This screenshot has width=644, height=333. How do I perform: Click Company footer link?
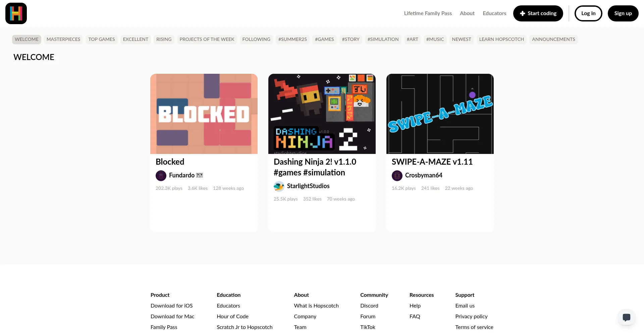click(305, 317)
